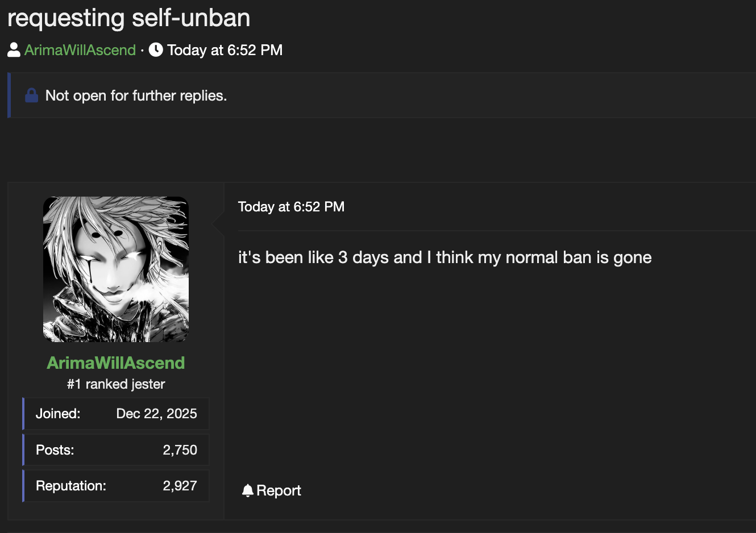Click the user icon beside thread author
The width and height of the screenshot is (756, 533).
14,50
